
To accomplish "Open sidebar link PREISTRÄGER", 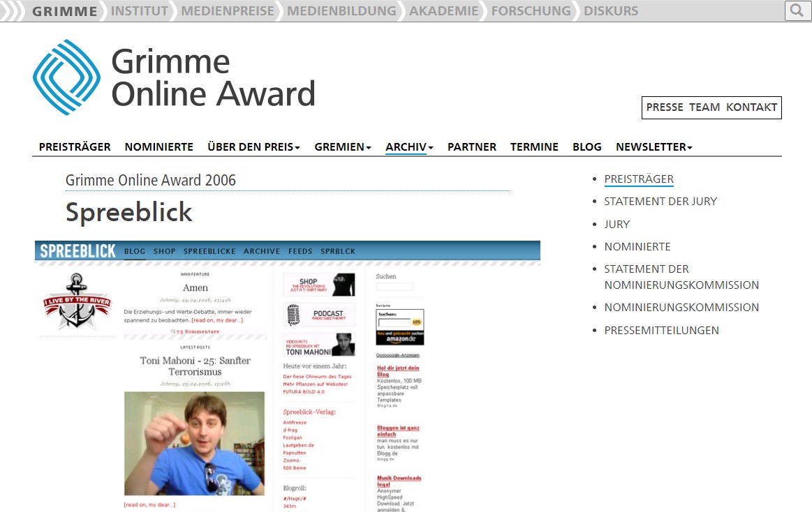I will 639,179.
